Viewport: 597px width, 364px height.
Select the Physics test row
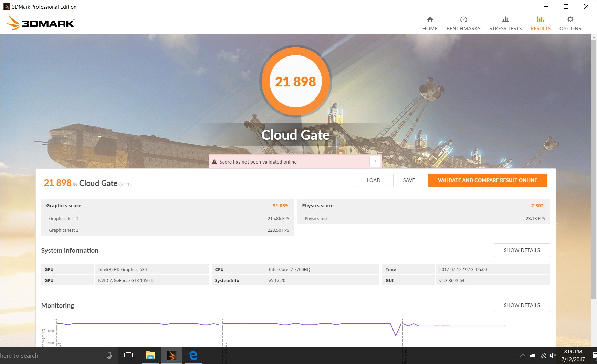[x=423, y=219]
